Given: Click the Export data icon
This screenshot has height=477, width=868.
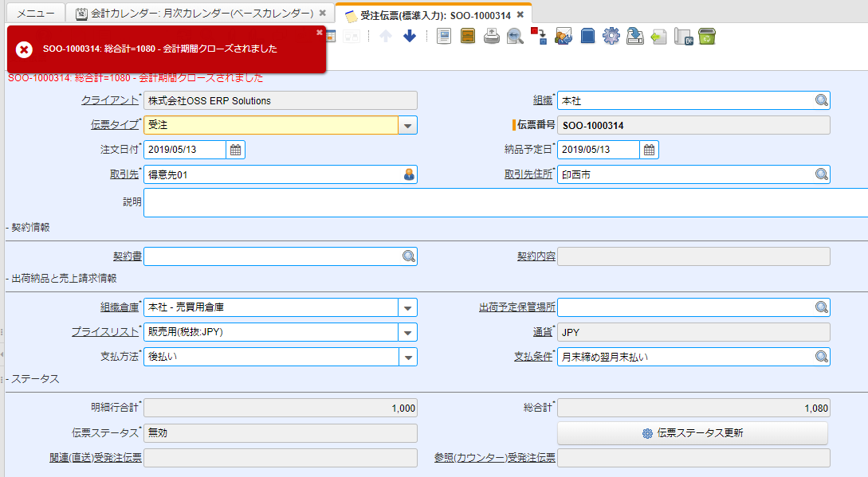Looking at the screenshot, I should [x=635, y=37].
